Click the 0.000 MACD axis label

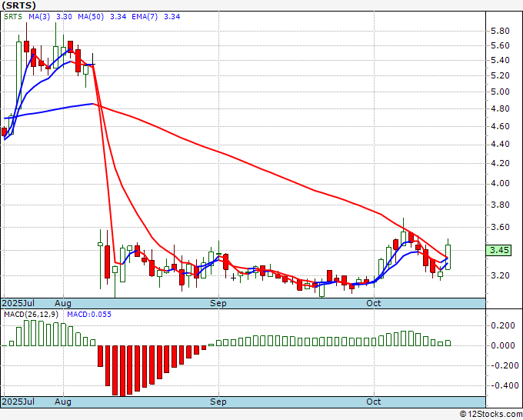point(503,345)
